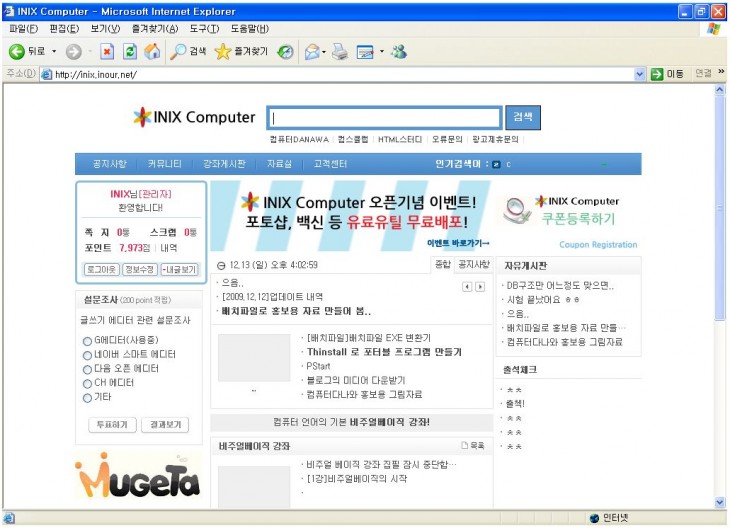730x528 pixels.
Task: Select the G에디터(사용중) poll option
Action: click(x=87, y=340)
